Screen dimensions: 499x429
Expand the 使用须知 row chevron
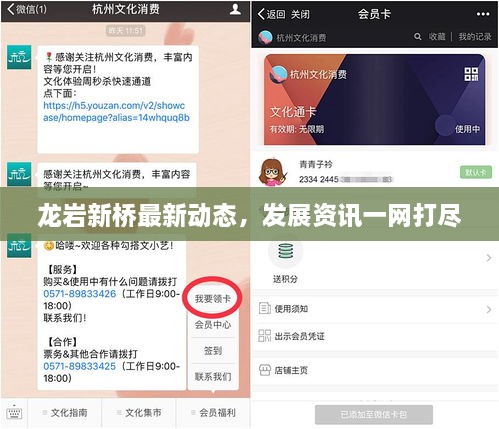click(x=488, y=309)
